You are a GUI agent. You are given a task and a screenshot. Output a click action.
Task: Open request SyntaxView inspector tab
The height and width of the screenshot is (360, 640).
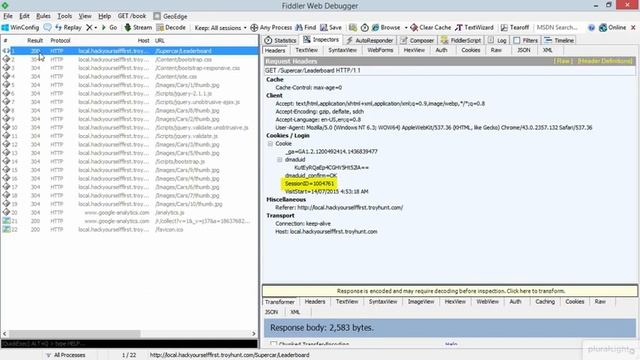(342, 50)
